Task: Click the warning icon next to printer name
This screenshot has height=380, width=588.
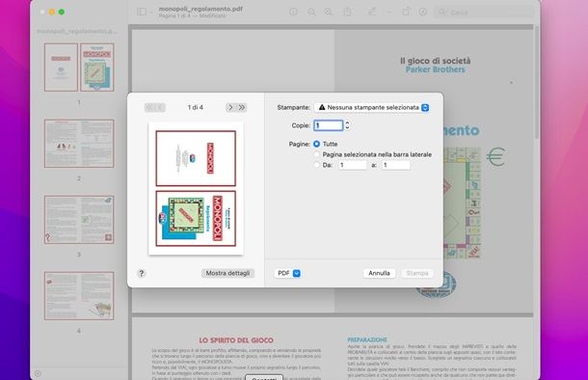Action: tap(322, 107)
